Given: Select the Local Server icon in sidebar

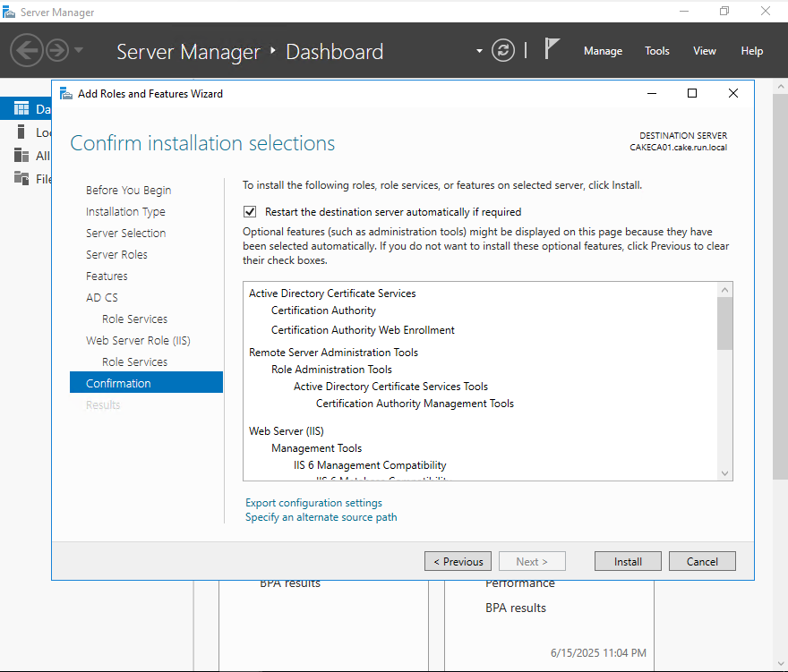Looking at the screenshot, I should (x=21, y=132).
